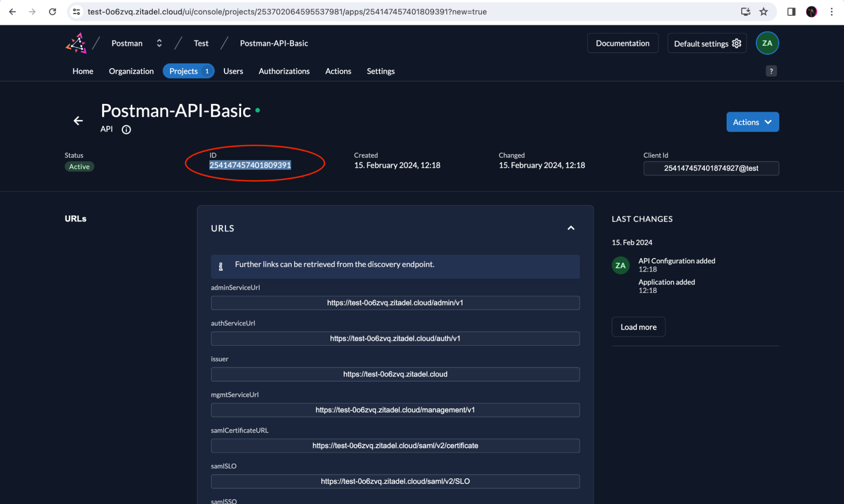Click the info icon next to API
The height and width of the screenshot is (504, 844).
click(x=126, y=130)
